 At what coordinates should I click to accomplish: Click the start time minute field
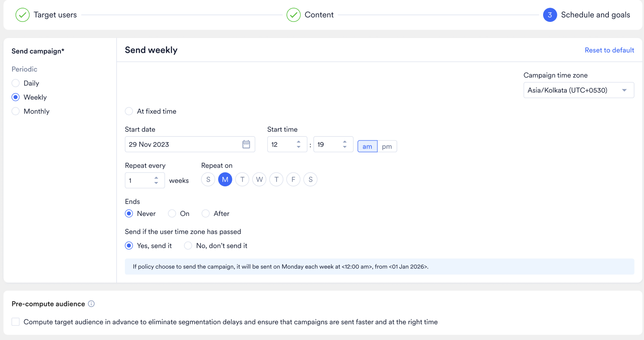click(x=333, y=144)
